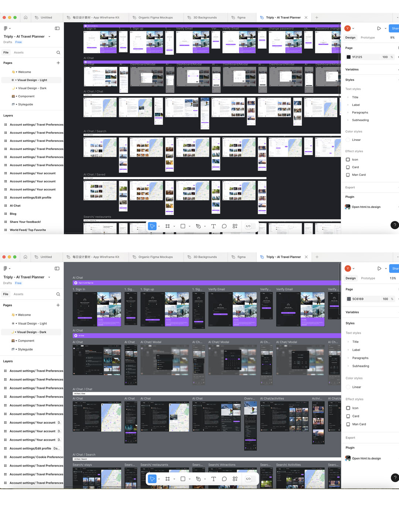The width and height of the screenshot is (399, 532).
Task: Click Open html.to.design plugin in the upper window
Action: pos(366,207)
